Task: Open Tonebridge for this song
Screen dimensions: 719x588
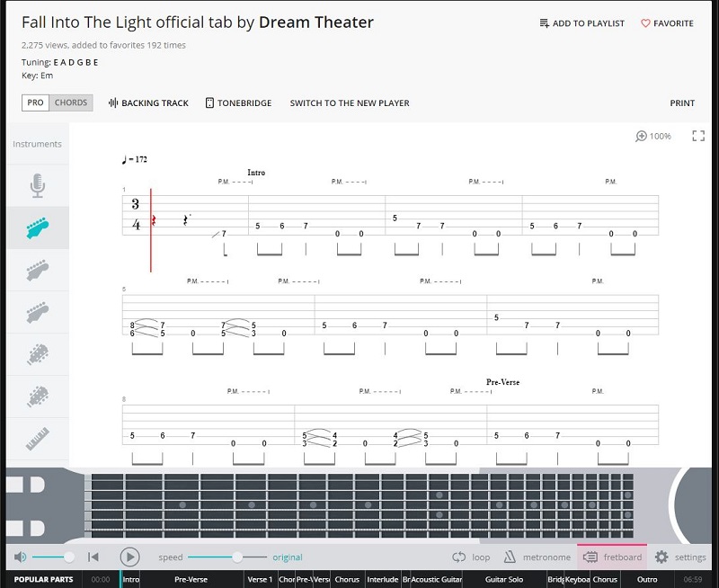Action: tap(238, 103)
